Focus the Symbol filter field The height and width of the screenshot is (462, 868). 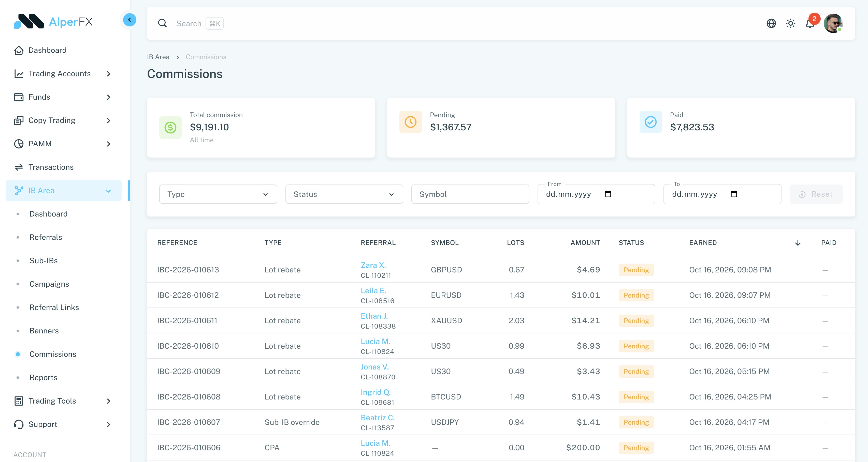[x=470, y=194]
